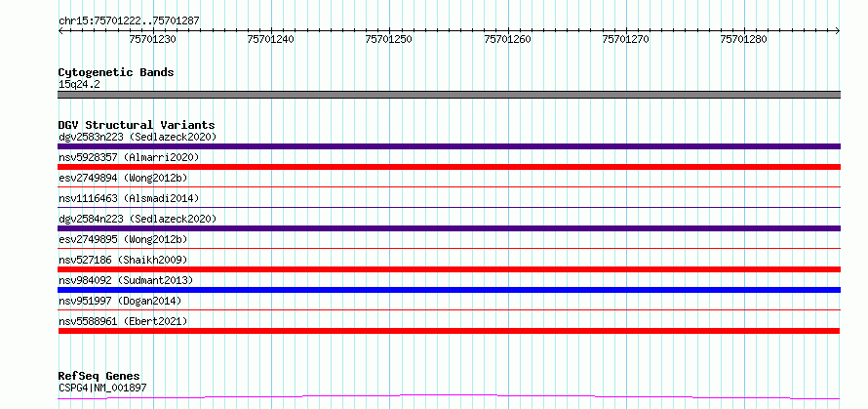Open variant nsv5928357 (Almarri2020) label
The height and width of the screenshot is (409, 868).
click(129, 157)
